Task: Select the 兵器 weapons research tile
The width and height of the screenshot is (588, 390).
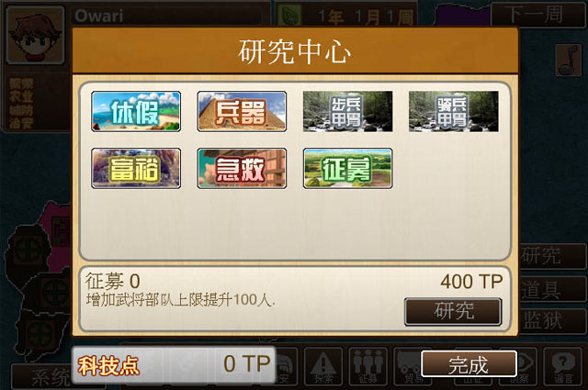Action: point(242,111)
